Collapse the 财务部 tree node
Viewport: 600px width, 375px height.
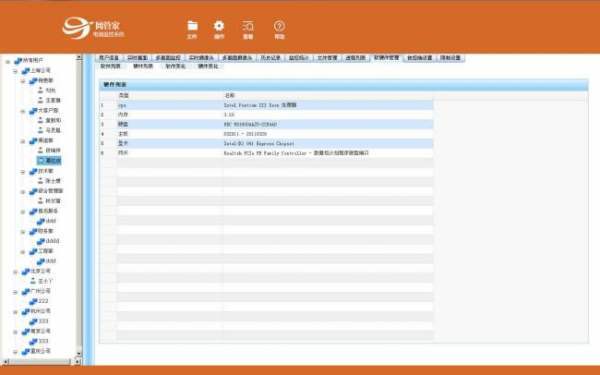point(23,232)
